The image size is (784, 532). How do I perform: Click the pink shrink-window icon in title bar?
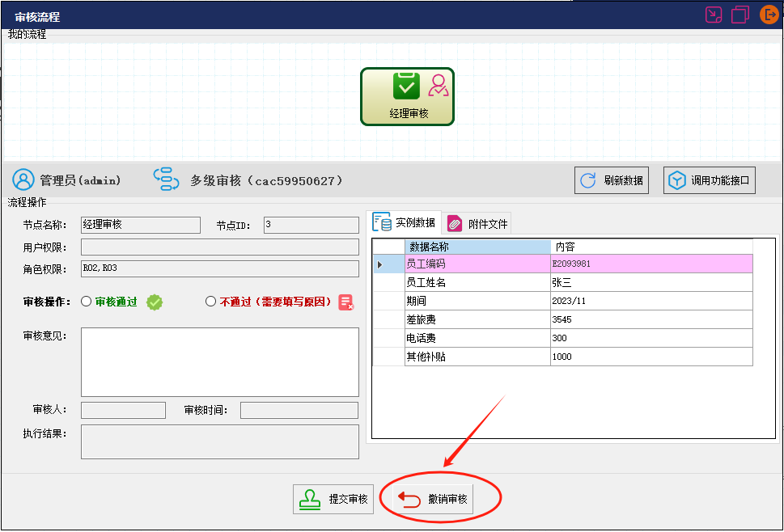click(x=714, y=15)
